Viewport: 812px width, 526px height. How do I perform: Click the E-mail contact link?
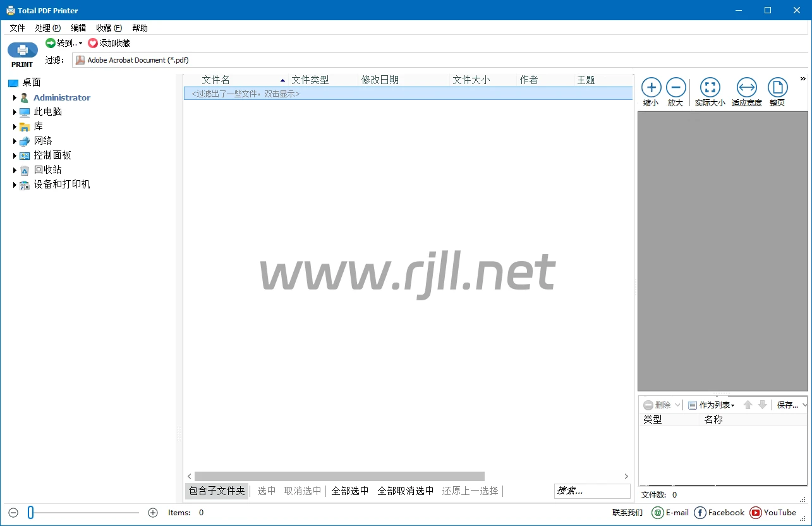(670, 513)
